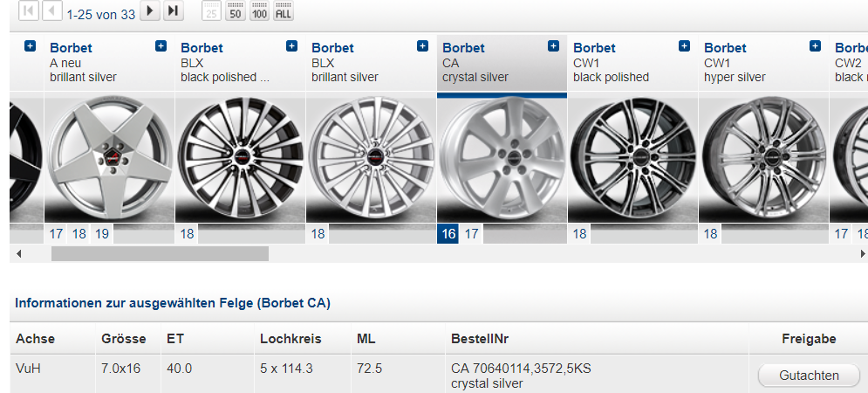Select Borbet CW1 hyper silver wheel image
868x393 pixels.
(x=763, y=158)
